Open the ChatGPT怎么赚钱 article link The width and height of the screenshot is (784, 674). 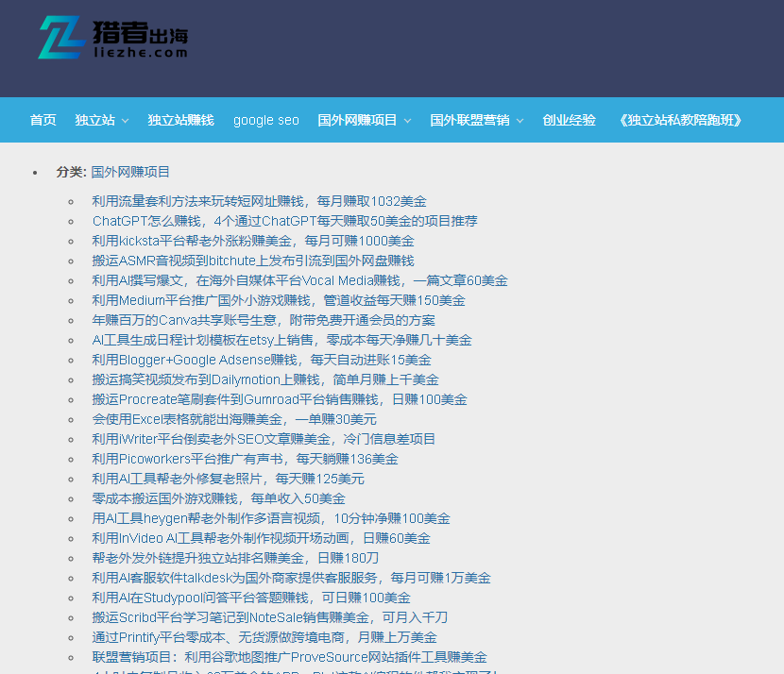click(285, 221)
